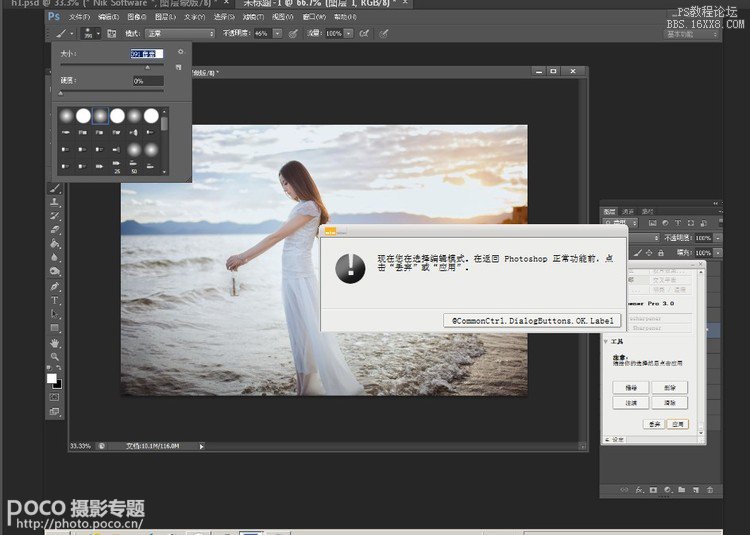Click the hardness slider handle
This screenshot has height=535, width=750.
61,94
